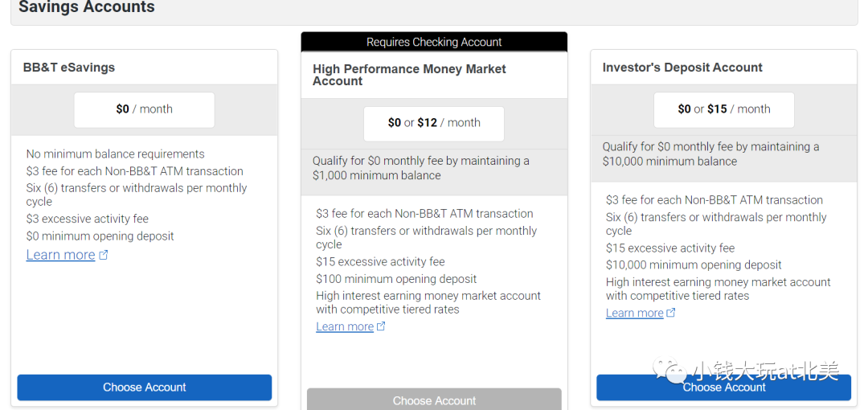The width and height of the screenshot is (868, 410).
Task: Click $10,000 minimum balance qualification text
Action: click(710, 154)
